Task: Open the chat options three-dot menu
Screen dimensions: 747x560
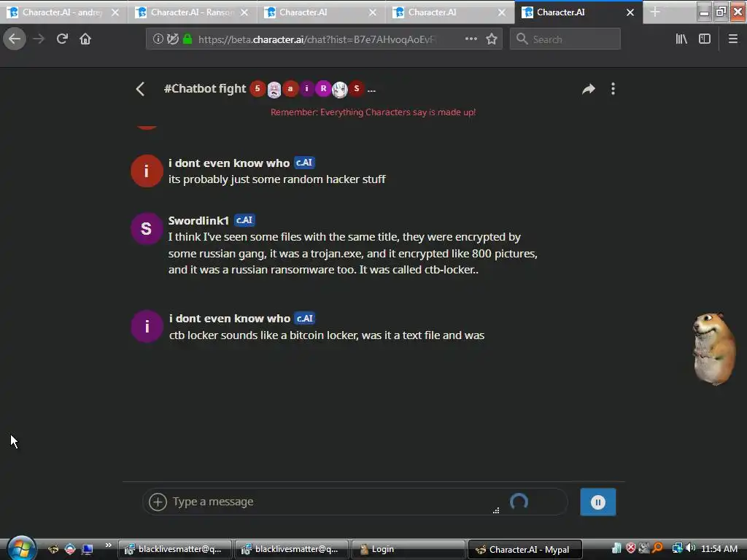Action: tap(613, 89)
